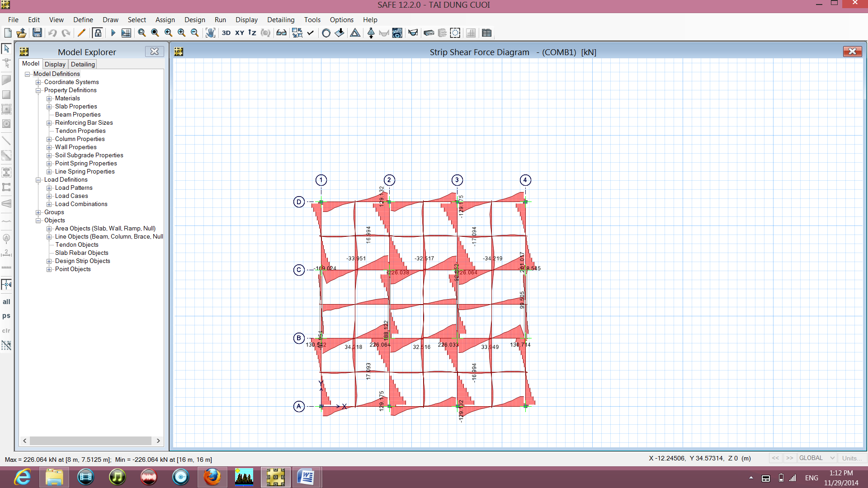Save the model with floppy icon
The width and height of the screenshot is (868, 488).
click(x=37, y=33)
